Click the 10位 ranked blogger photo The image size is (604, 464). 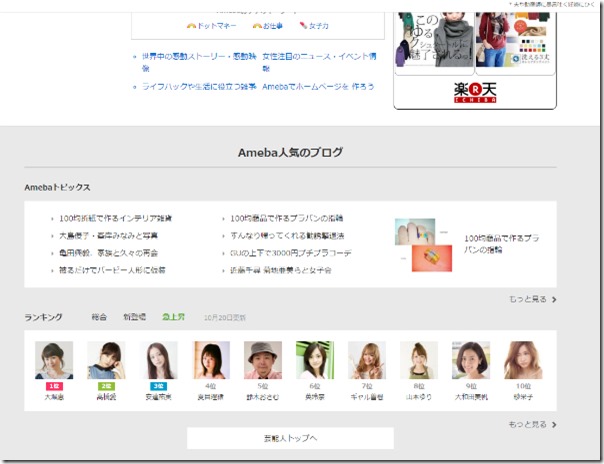(523, 360)
